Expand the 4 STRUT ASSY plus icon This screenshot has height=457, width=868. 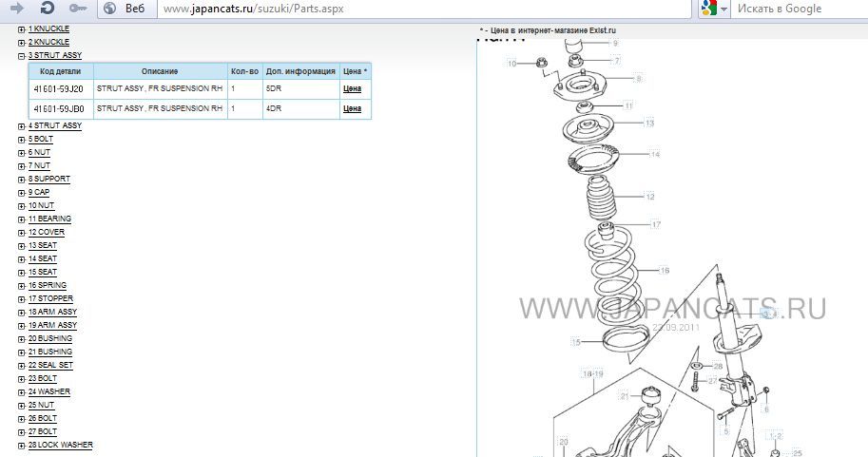[x=22, y=126]
